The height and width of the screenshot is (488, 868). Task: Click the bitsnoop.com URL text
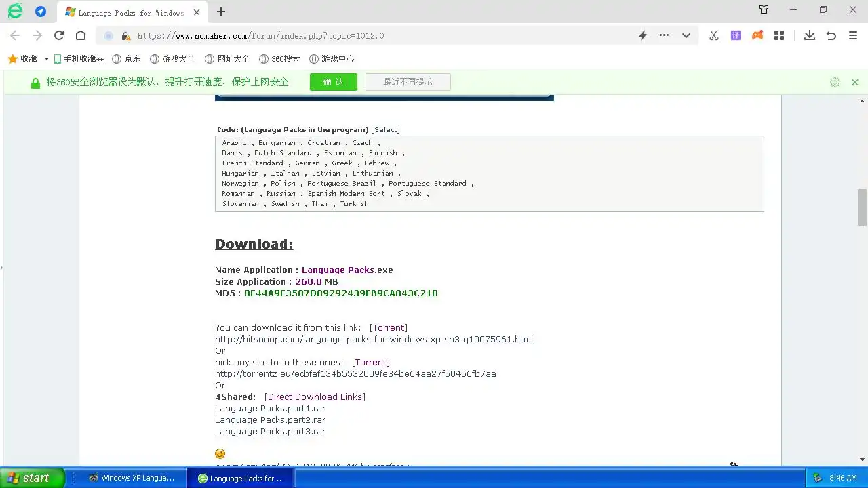(x=374, y=339)
